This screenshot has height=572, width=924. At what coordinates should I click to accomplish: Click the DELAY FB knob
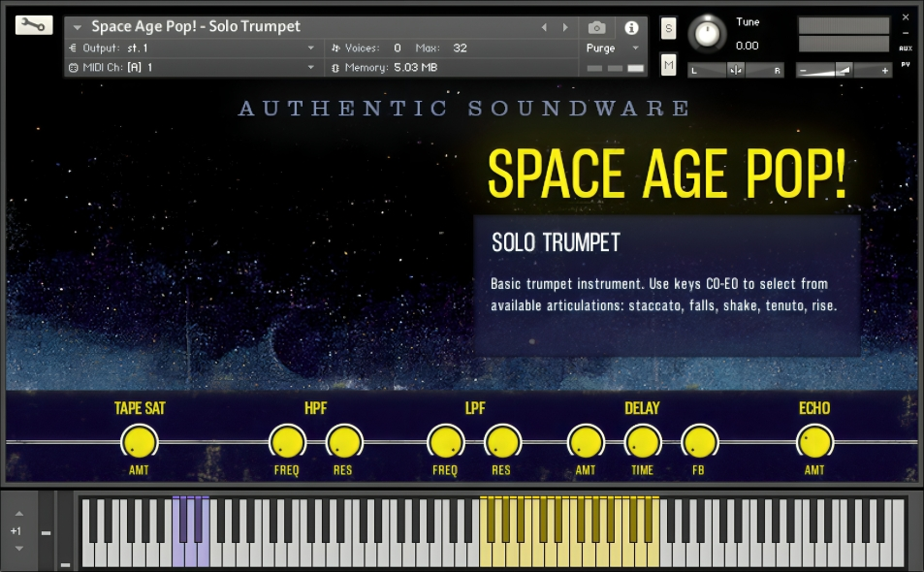699,442
